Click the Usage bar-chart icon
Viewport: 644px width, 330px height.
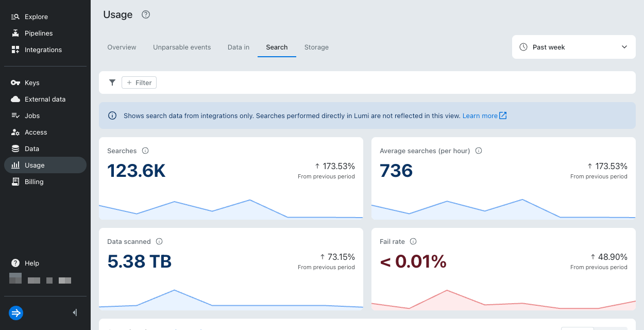click(15, 165)
